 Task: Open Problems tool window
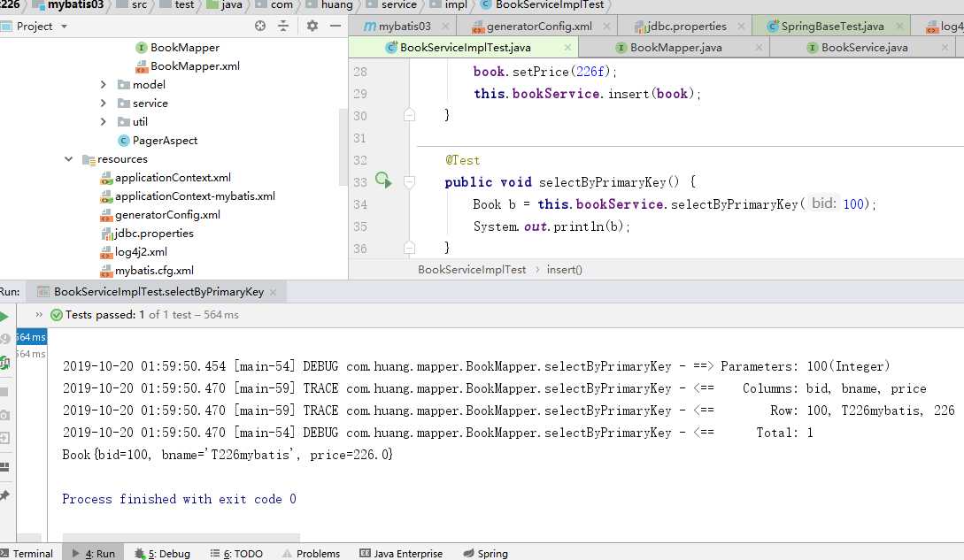point(311,553)
